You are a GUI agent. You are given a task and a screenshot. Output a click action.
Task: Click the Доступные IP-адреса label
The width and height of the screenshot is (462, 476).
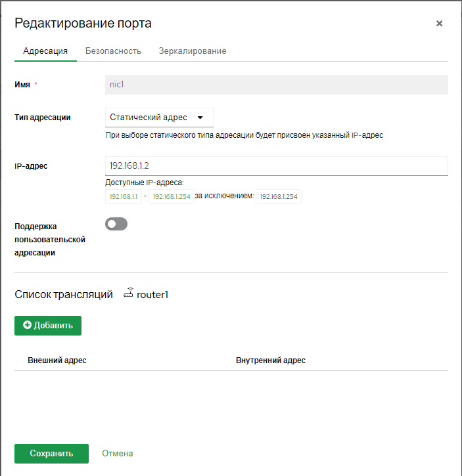click(145, 183)
